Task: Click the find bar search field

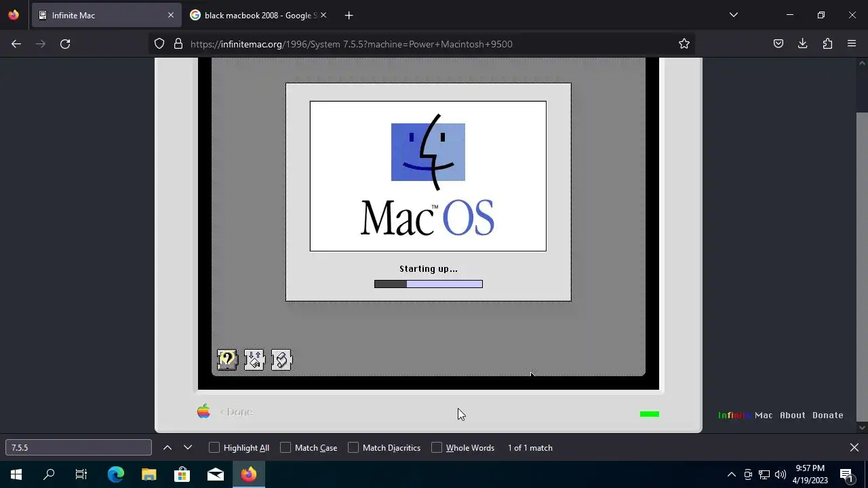Action: [x=79, y=447]
